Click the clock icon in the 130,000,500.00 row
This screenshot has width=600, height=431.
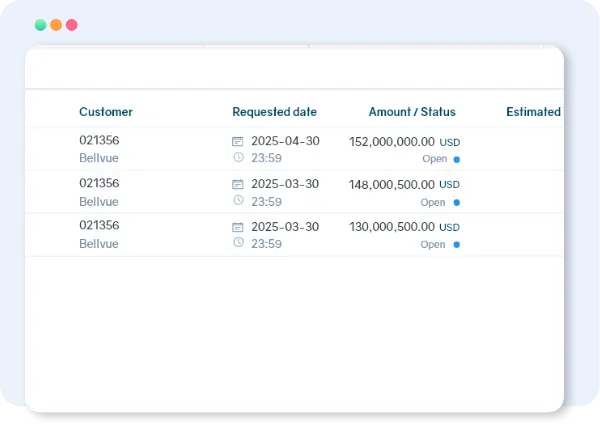238,243
